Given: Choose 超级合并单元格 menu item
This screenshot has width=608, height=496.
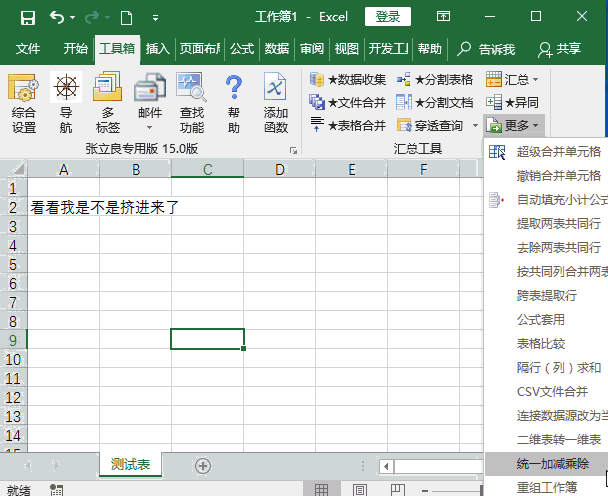Looking at the screenshot, I should [x=558, y=152].
